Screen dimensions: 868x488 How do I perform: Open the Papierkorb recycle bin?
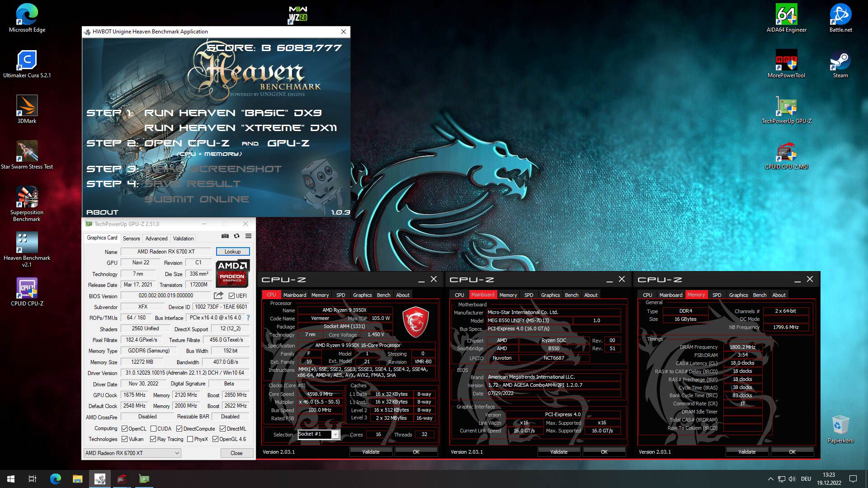point(840,429)
